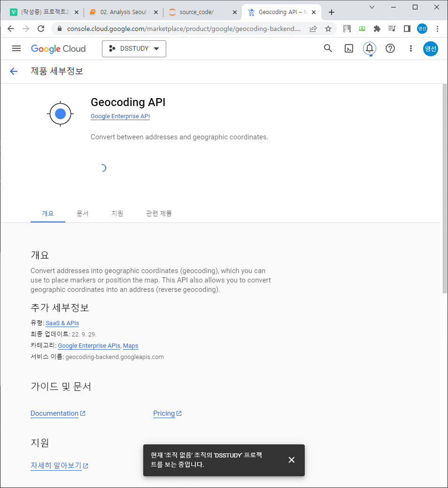Select the 개요 tab
The image size is (448, 488).
[x=48, y=213]
